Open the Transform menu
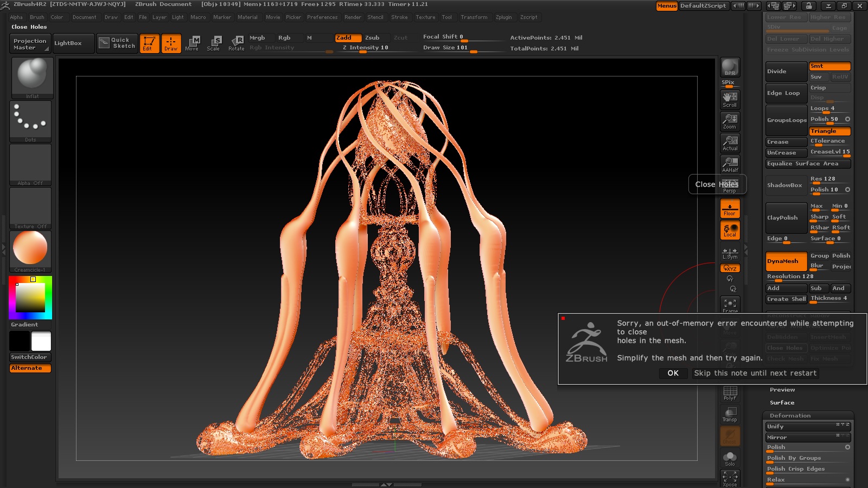Screen dimensions: 868x488 click(x=474, y=17)
